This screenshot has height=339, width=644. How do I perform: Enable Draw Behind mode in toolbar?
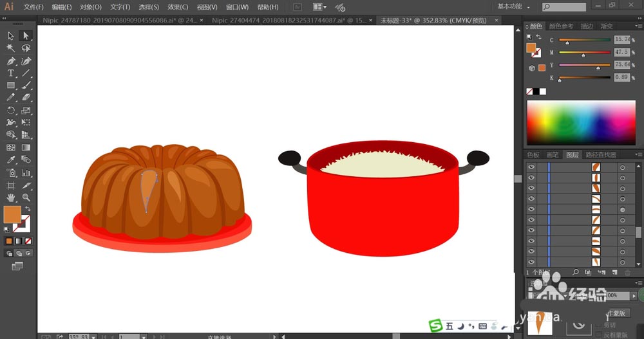[x=19, y=253]
